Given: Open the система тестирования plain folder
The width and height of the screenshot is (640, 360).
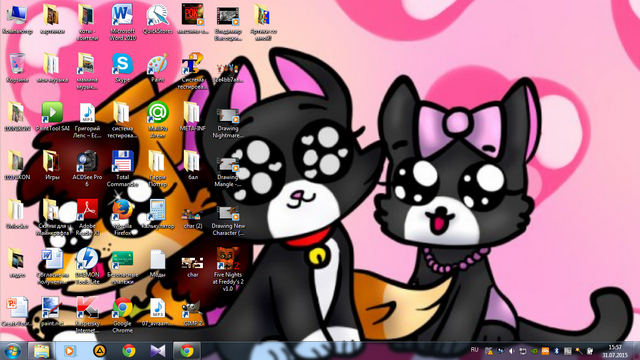Looking at the screenshot, I should click(122, 120).
